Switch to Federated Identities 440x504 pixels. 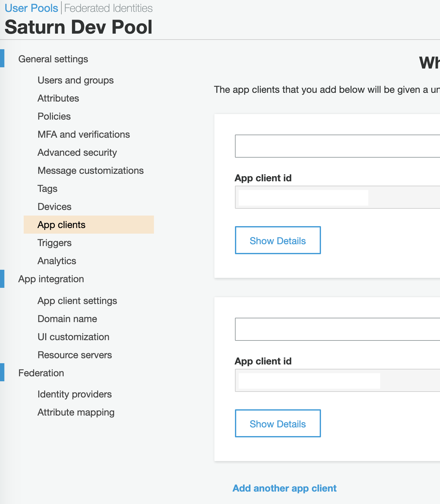point(108,8)
